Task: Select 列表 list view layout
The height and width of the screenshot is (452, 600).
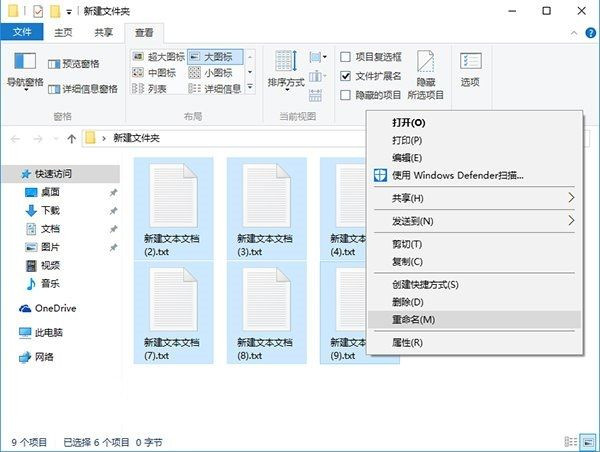Action: 139,88
